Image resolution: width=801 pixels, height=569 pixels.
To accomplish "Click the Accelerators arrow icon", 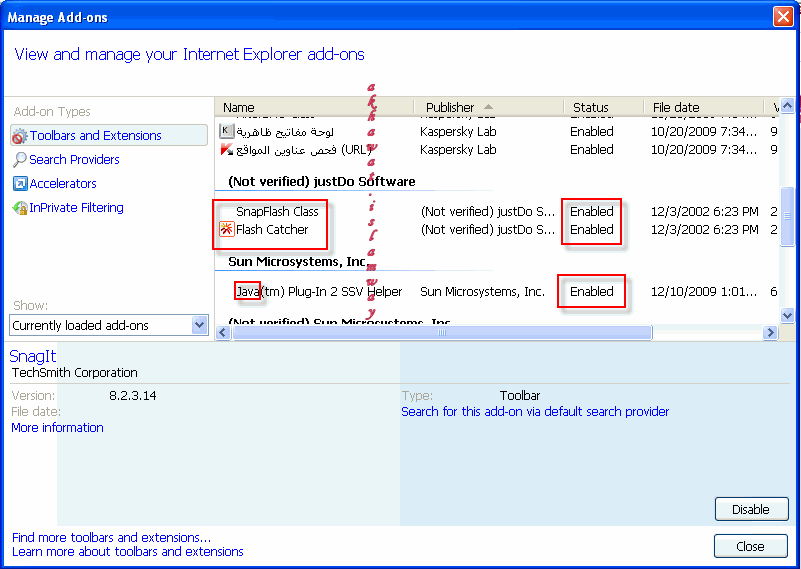I will [19, 184].
